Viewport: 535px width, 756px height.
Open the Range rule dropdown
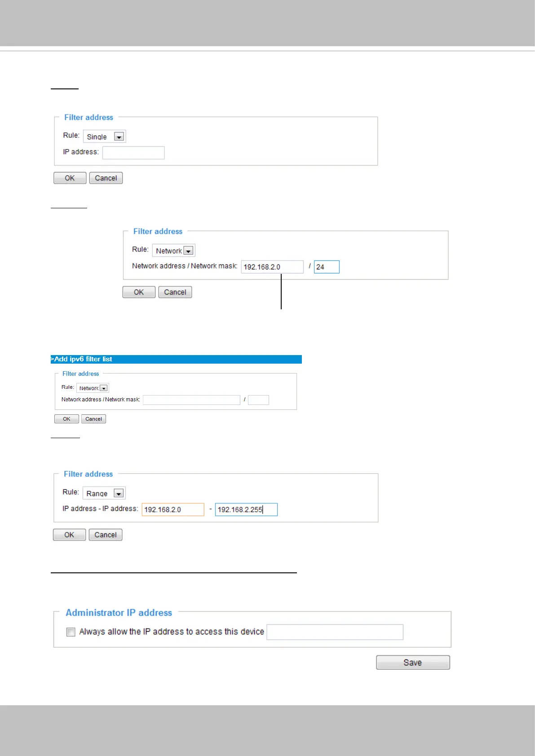coord(118,493)
